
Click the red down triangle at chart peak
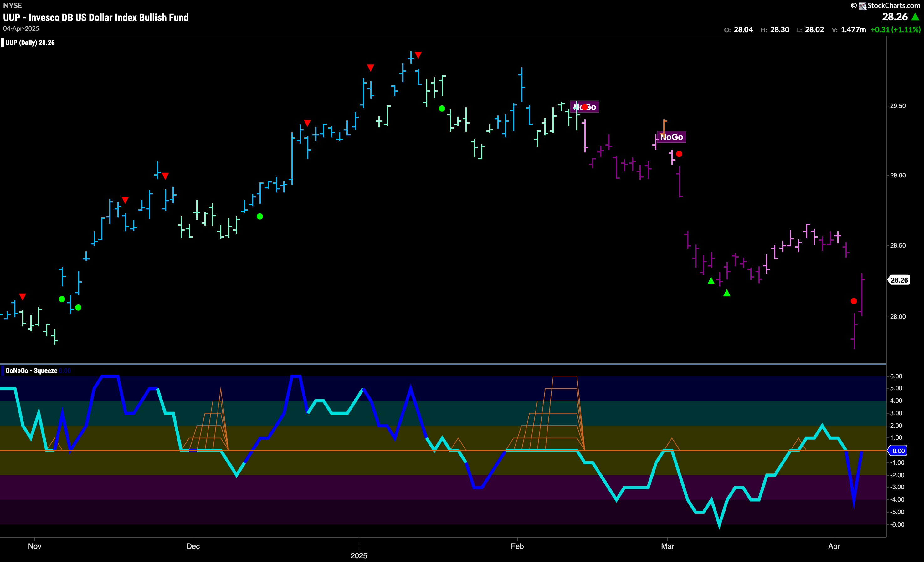(418, 55)
